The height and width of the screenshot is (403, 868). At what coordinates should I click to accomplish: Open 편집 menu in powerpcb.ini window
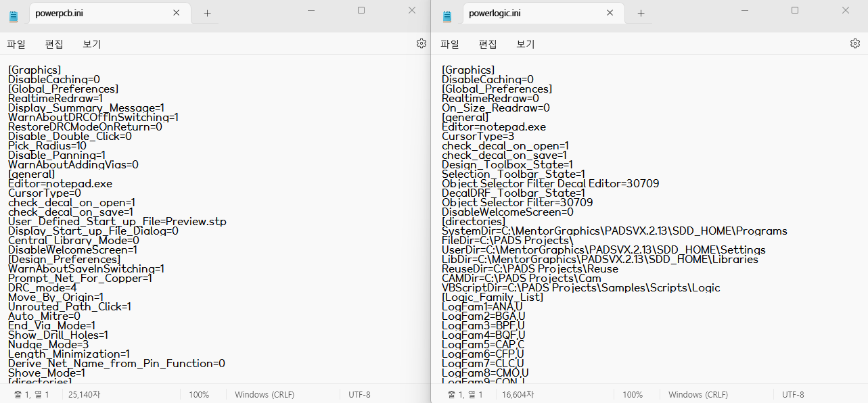pyautogui.click(x=54, y=44)
